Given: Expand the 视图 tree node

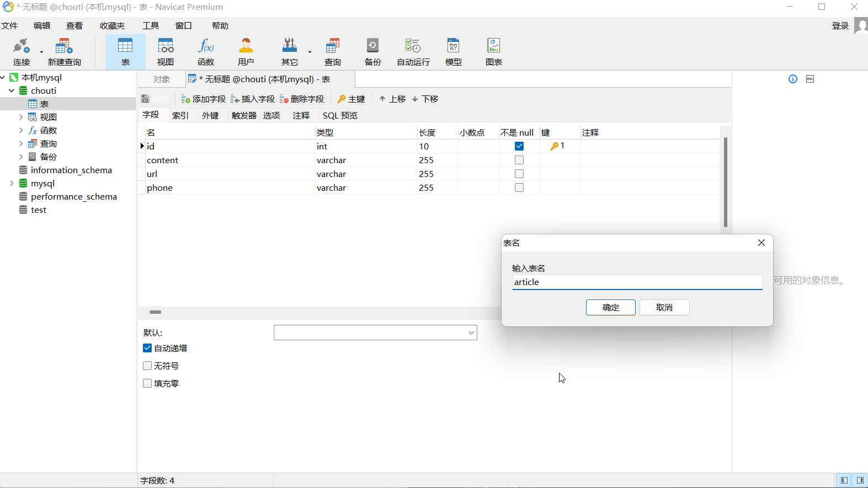Looking at the screenshot, I should coord(21,117).
